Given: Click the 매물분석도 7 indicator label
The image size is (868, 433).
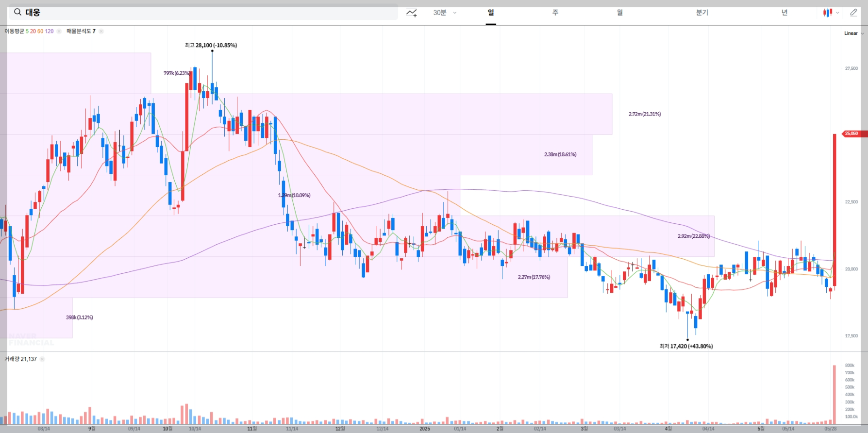Looking at the screenshot, I should (81, 31).
